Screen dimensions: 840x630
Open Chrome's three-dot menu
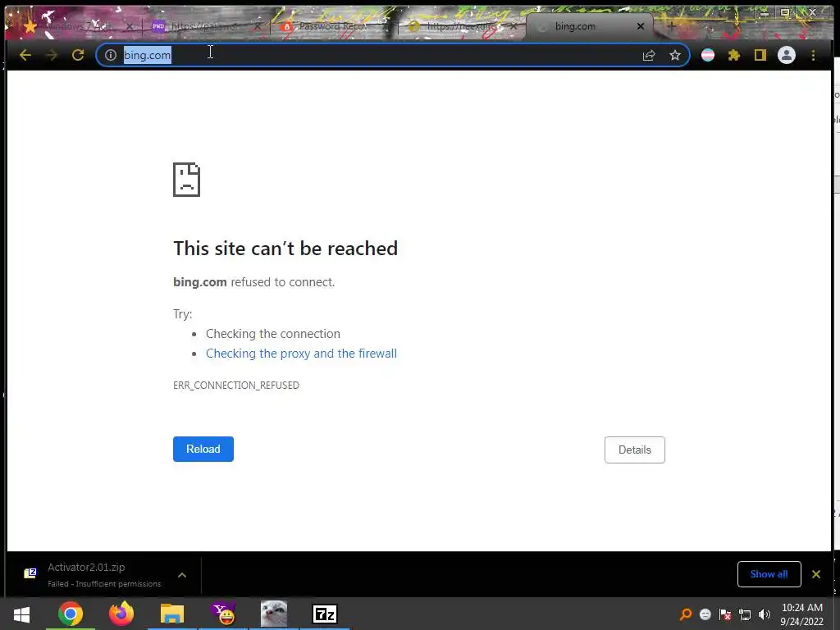pyautogui.click(x=813, y=55)
